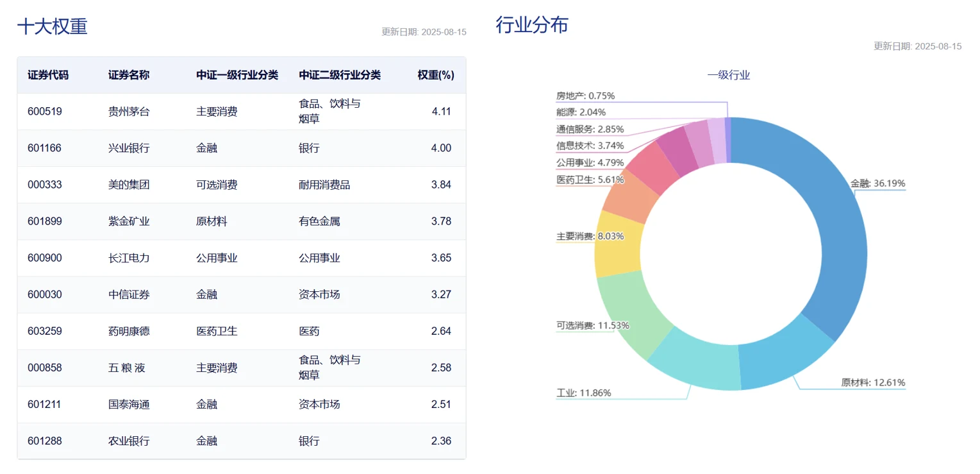Screen dimensions: 980x474
Task: Click the 信息技术: 3.74% chart label
Action: point(590,146)
